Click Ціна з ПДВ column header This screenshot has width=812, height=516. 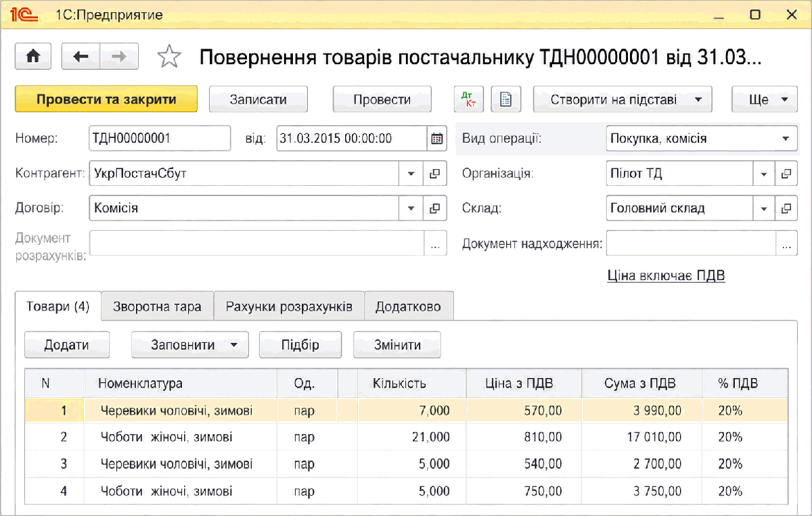click(x=524, y=383)
